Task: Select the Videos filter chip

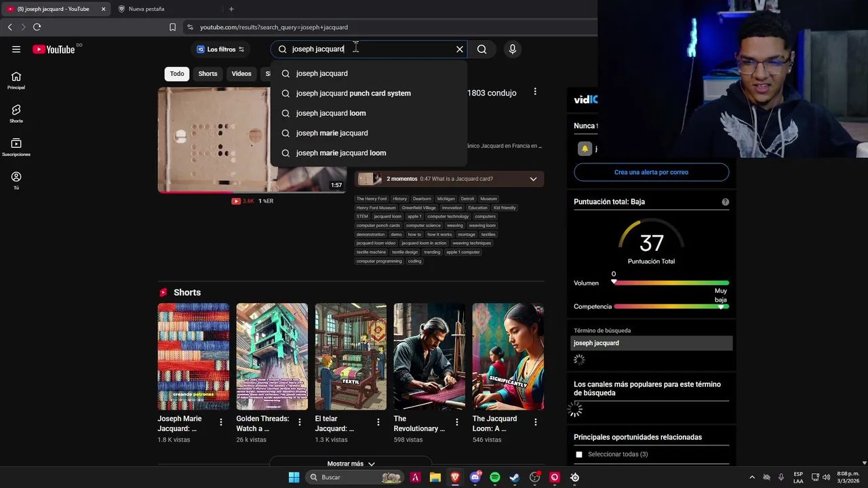Action: click(241, 74)
